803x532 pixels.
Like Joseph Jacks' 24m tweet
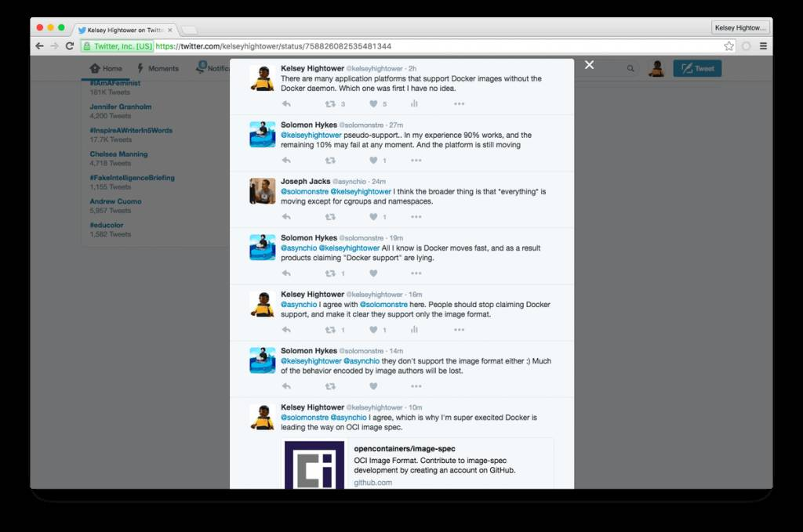pos(373,217)
